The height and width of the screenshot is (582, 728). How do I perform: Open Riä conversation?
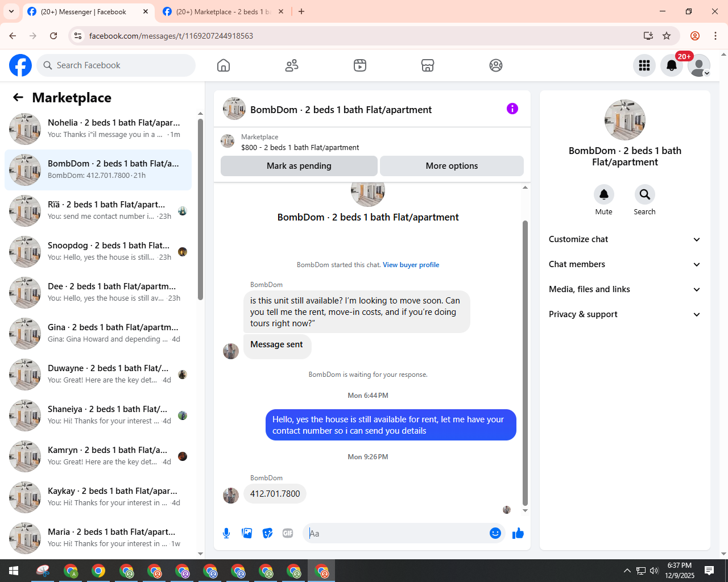click(x=98, y=211)
